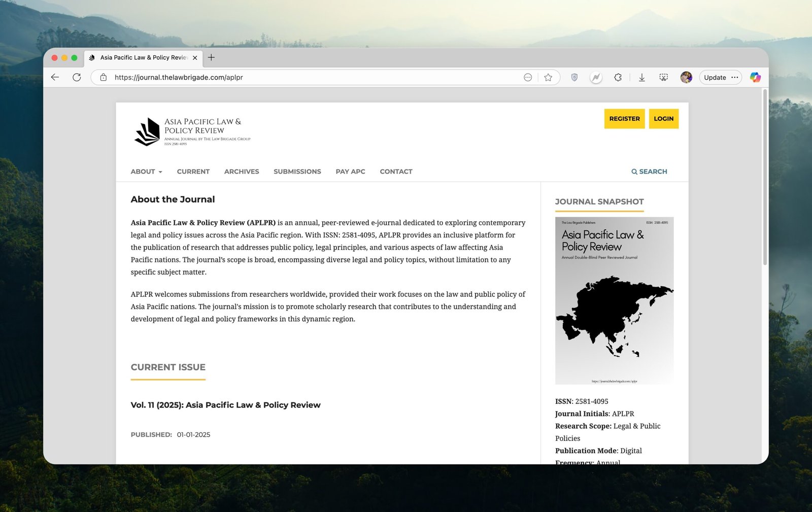Expand the ABOUT dropdown menu
The height and width of the screenshot is (512, 812).
coord(146,172)
